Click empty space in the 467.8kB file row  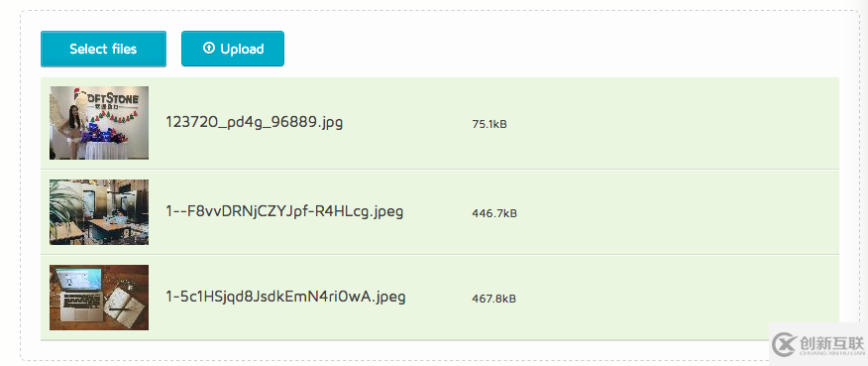[664, 298]
